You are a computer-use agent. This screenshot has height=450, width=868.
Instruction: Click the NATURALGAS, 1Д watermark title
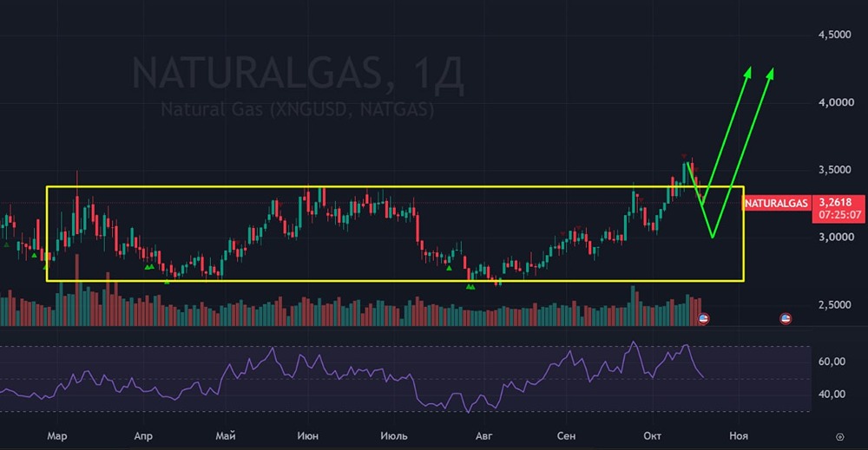coord(298,73)
